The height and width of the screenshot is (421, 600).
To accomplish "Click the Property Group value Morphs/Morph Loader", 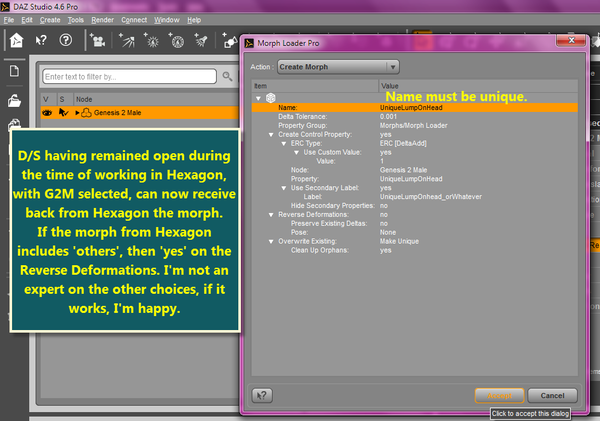I will pyautogui.click(x=413, y=126).
